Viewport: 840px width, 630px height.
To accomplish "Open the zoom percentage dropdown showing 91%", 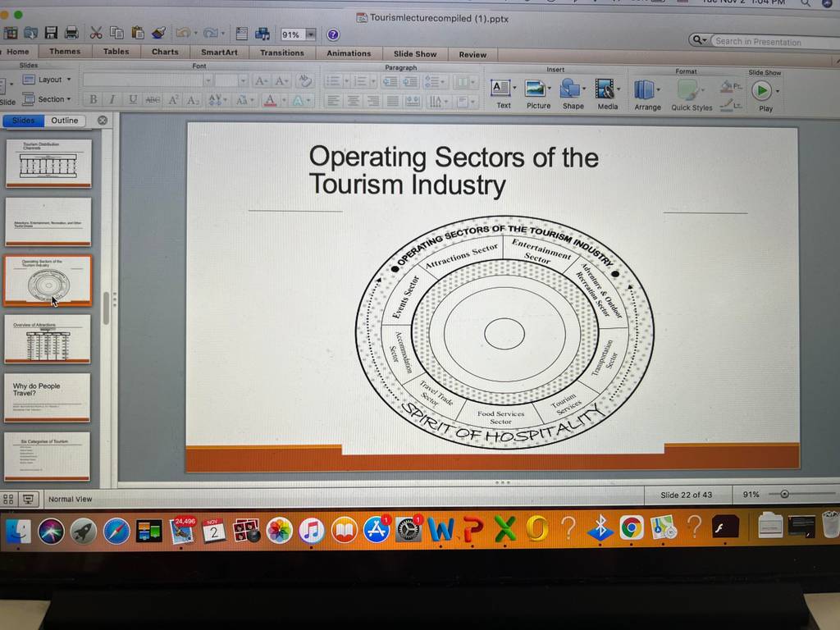I will [x=310, y=34].
